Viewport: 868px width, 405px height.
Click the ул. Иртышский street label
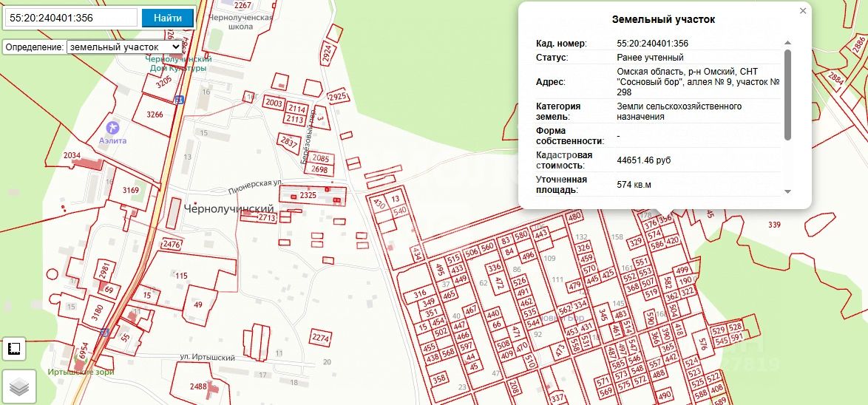click(207, 358)
